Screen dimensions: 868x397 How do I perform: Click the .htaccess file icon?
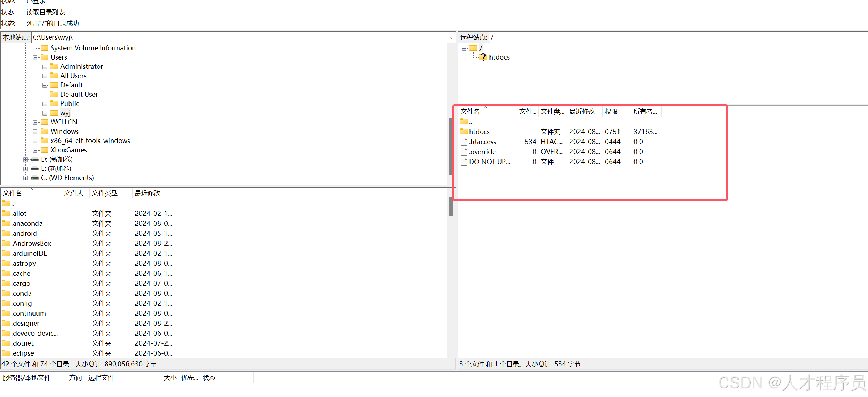pos(464,142)
